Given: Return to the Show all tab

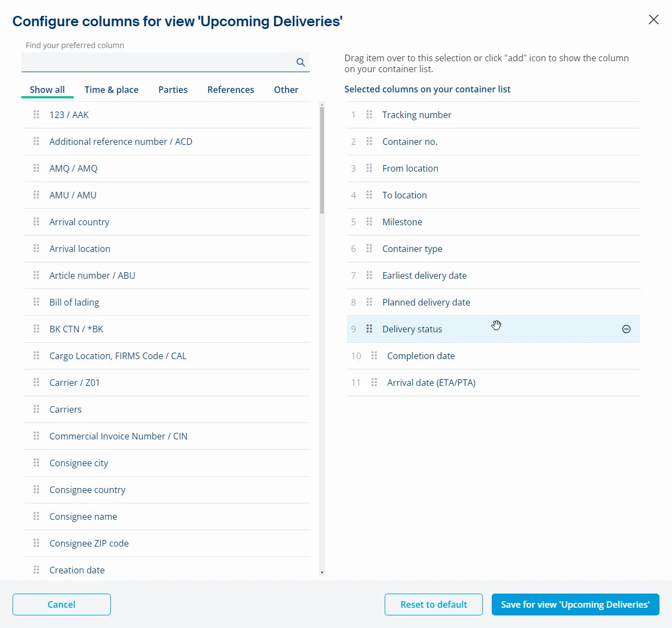Looking at the screenshot, I should [x=47, y=90].
